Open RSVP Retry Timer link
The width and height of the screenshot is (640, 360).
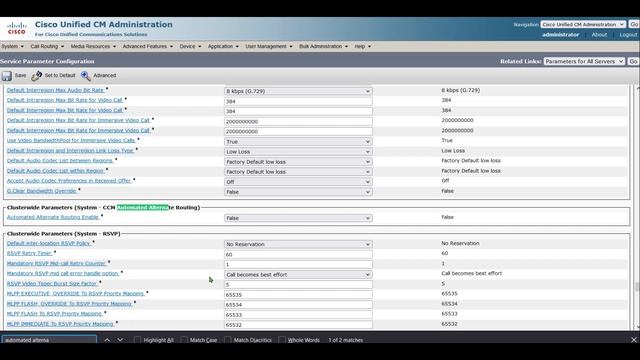coord(29,253)
